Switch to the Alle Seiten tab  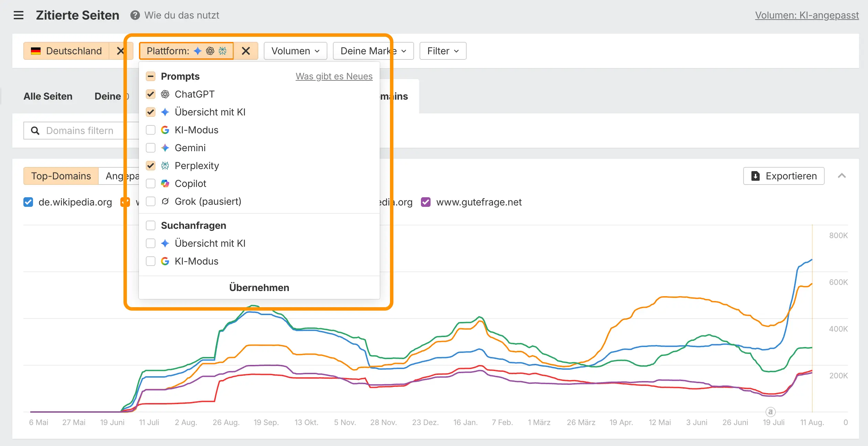[x=48, y=96]
